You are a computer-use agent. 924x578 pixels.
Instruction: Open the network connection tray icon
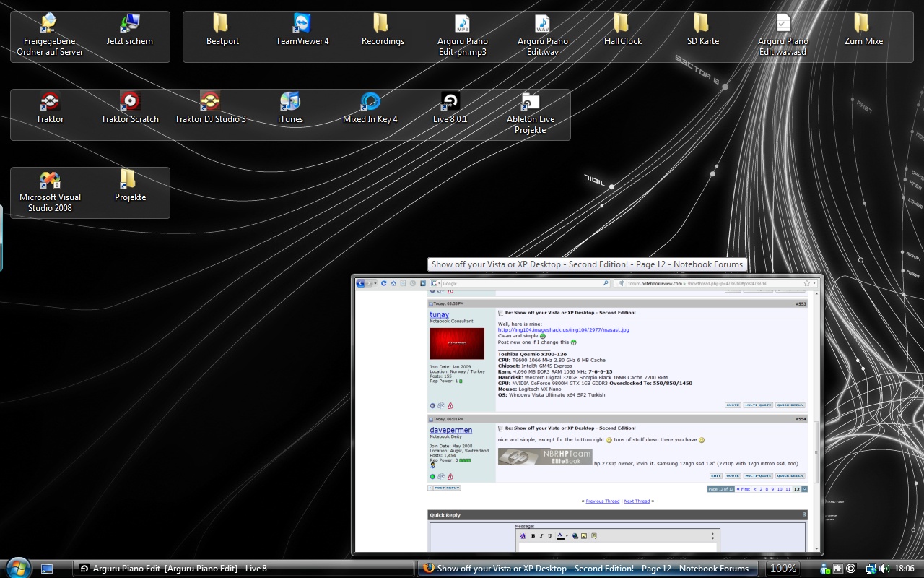point(871,569)
